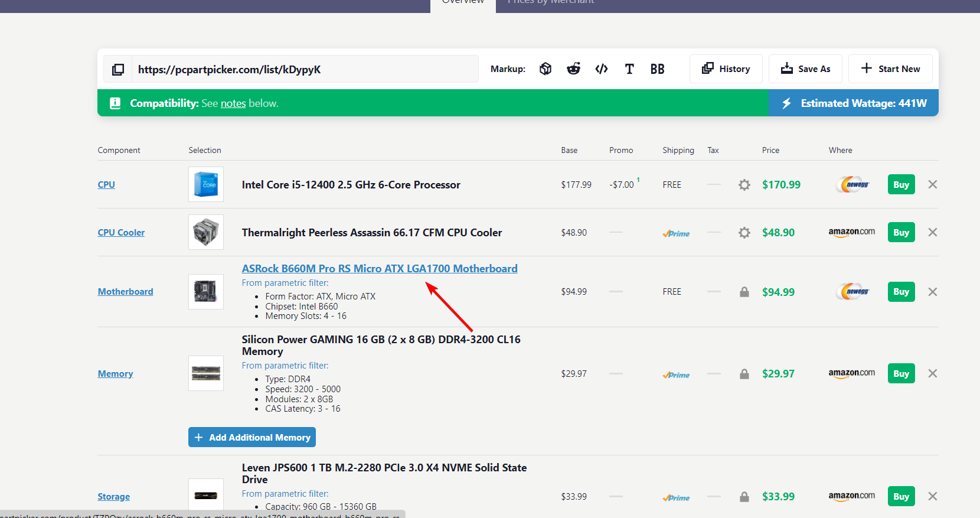
Task: Click the Prime shipping badge for the CPU Cooler
Action: point(676,233)
